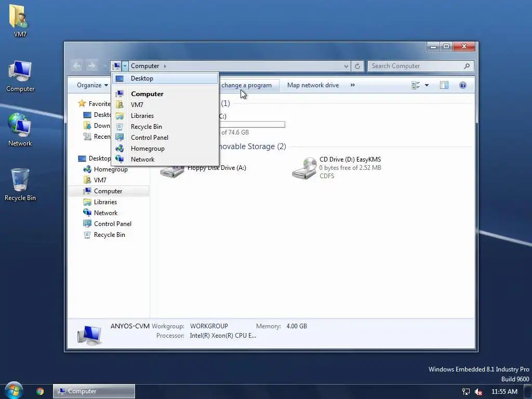
Task: Select the CD Drive (D:) EasyKMS icon
Action: tap(304, 168)
